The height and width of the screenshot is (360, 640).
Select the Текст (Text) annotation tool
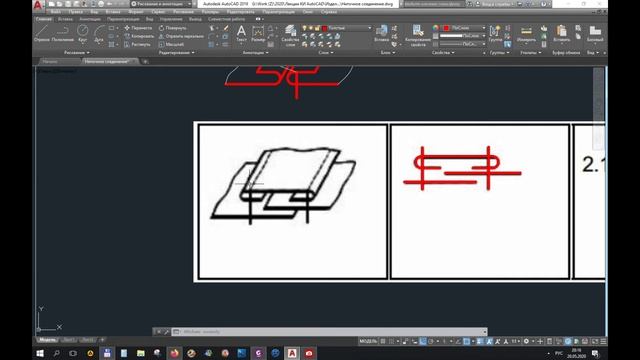pyautogui.click(x=241, y=33)
